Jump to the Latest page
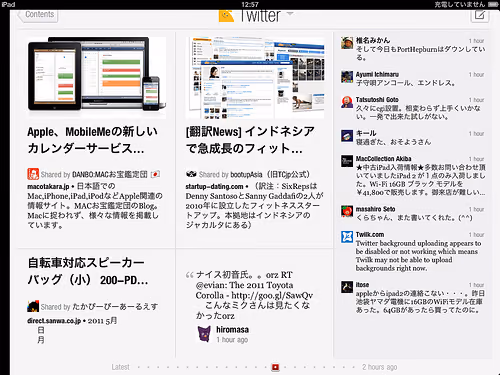This screenshot has height=375, width=500. coord(120,367)
